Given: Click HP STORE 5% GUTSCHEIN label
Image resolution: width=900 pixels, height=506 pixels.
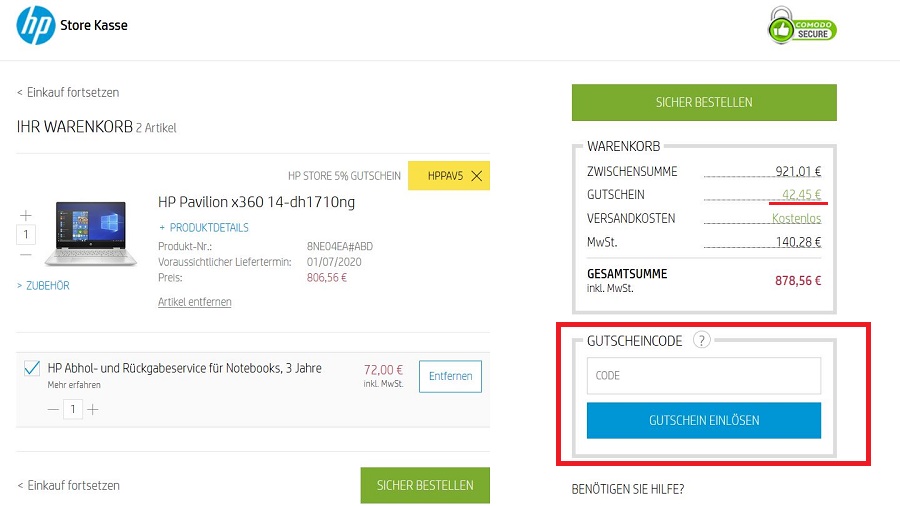Looking at the screenshot, I should pos(344,176).
